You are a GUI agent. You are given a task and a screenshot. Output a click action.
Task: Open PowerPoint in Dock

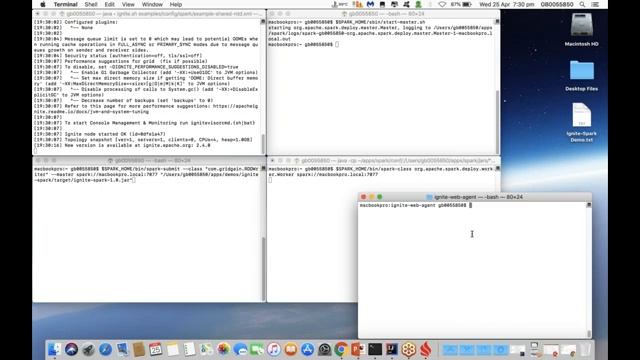358,349
